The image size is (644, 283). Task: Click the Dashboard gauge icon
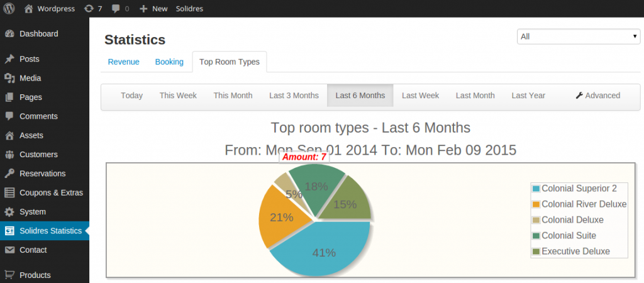pos(9,34)
